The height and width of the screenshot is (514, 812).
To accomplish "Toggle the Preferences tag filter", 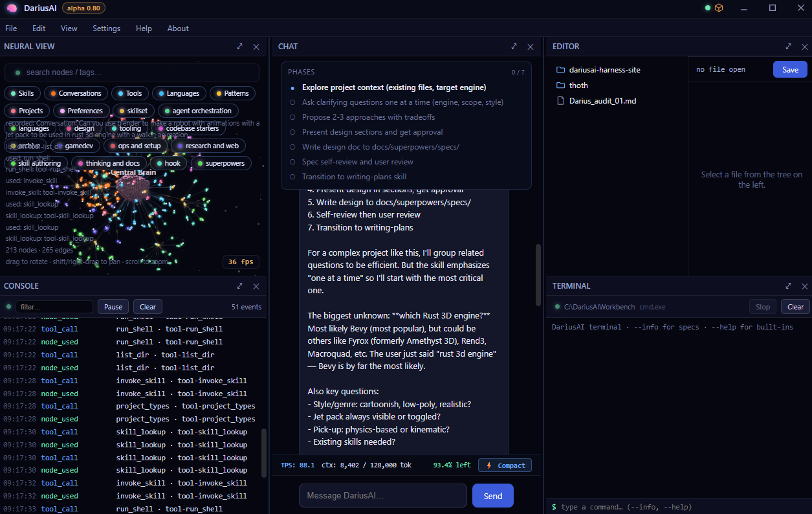I will click(81, 111).
